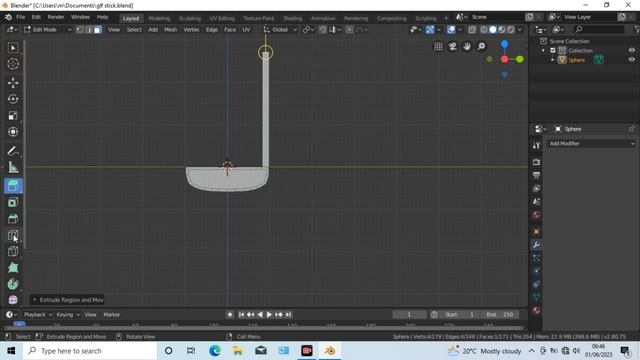The image size is (640, 360).
Task: Open the pivot point dropdown
Action: tap(308, 30)
